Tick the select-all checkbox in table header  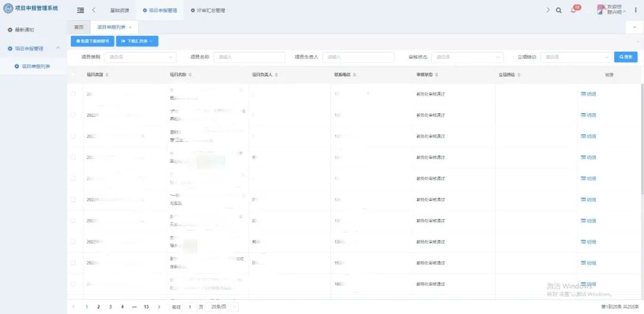click(73, 75)
